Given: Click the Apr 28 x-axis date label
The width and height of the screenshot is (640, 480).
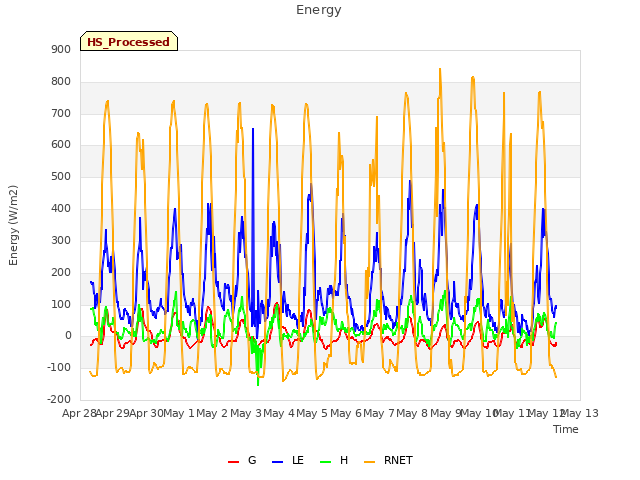Looking at the screenshot, I should (79, 413).
